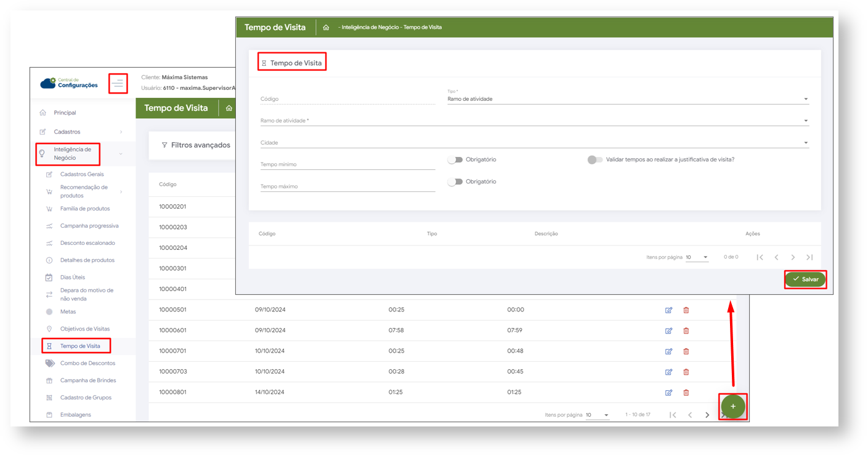Click the edit icon for row 10000801
This screenshot has height=456, width=868.
click(x=669, y=393)
